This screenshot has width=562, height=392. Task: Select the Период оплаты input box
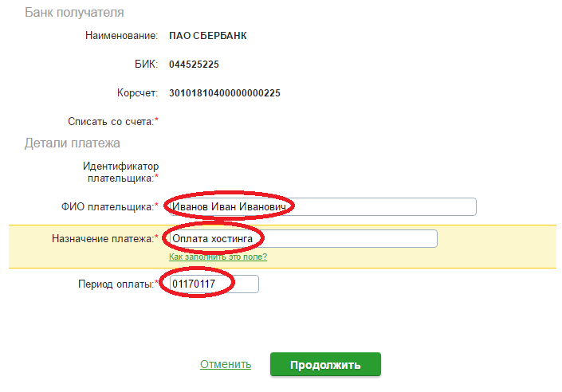coord(210,284)
